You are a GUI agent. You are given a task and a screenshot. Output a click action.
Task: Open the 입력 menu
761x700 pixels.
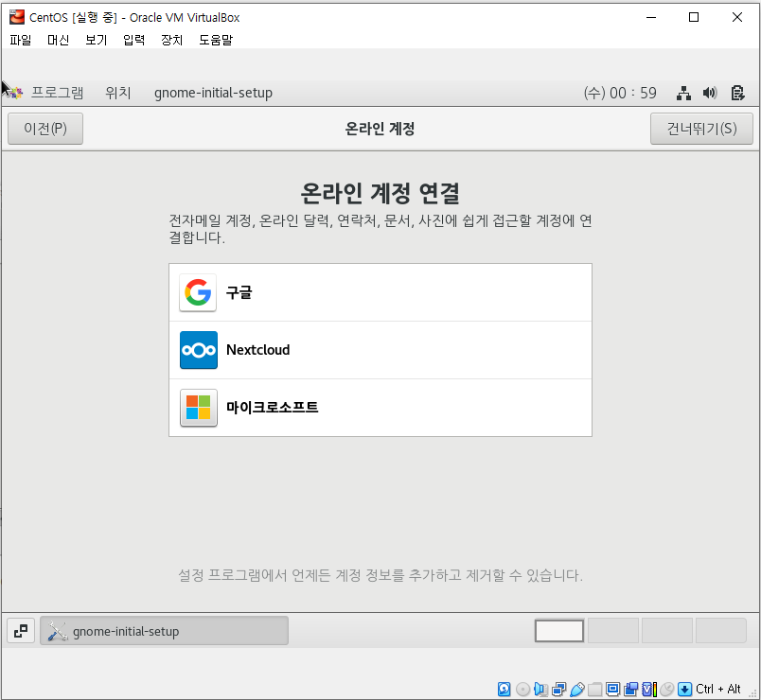click(134, 40)
